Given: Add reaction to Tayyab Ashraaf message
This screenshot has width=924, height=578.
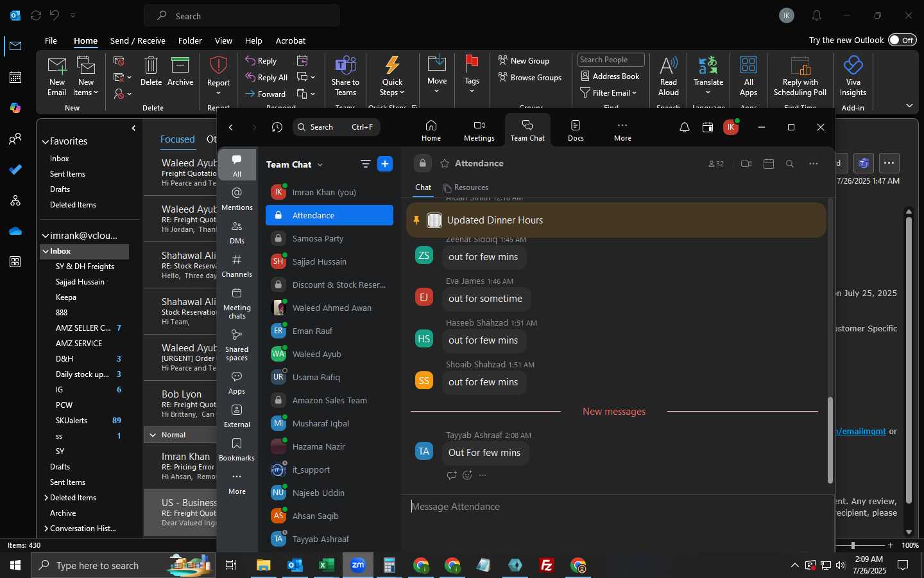Looking at the screenshot, I should [x=467, y=475].
